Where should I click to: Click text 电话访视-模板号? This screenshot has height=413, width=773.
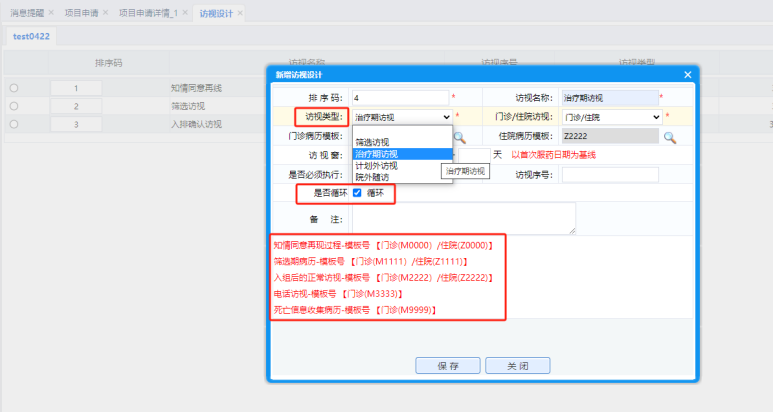click(x=305, y=294)
